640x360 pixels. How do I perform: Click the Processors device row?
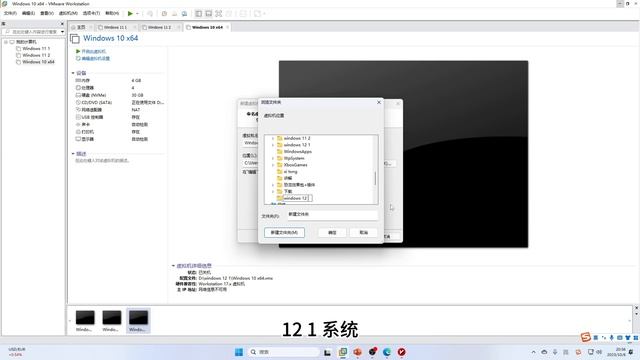pos(119,88)
